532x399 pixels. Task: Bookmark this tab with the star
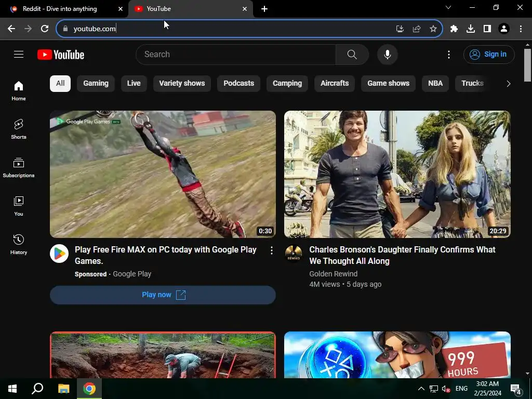pyautogui.click(x=433, y=29)
